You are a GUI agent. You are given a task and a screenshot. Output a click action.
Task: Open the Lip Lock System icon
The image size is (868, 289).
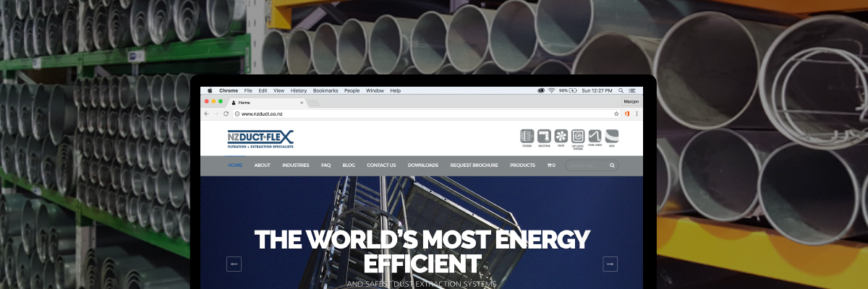coord(577,139)
